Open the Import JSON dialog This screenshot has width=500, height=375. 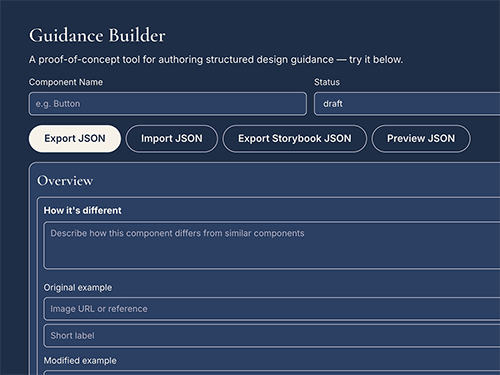click(x=172, y=139)
